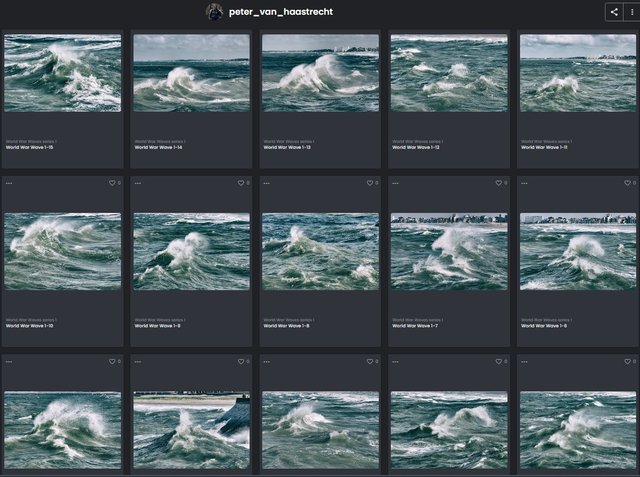
Task: Open options dots on card beneath World War Wave 1-6
Action: [x=524, y=362]
